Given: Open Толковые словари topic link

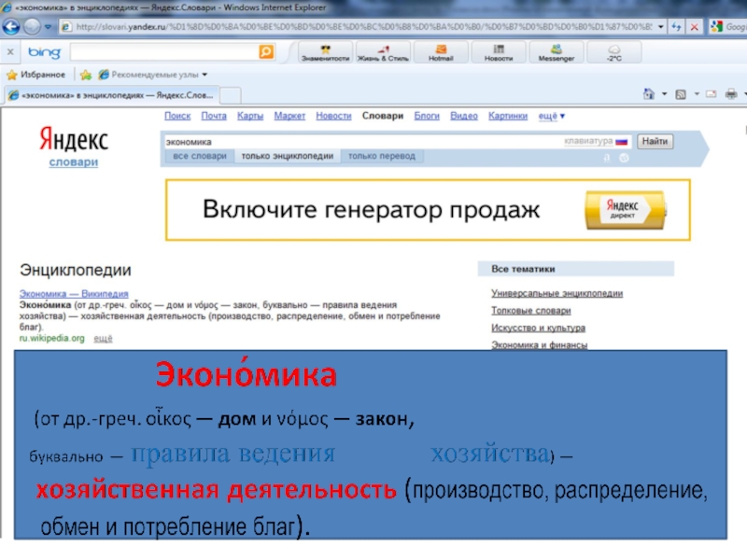Looking at the screenshot, I should [531, 311].
